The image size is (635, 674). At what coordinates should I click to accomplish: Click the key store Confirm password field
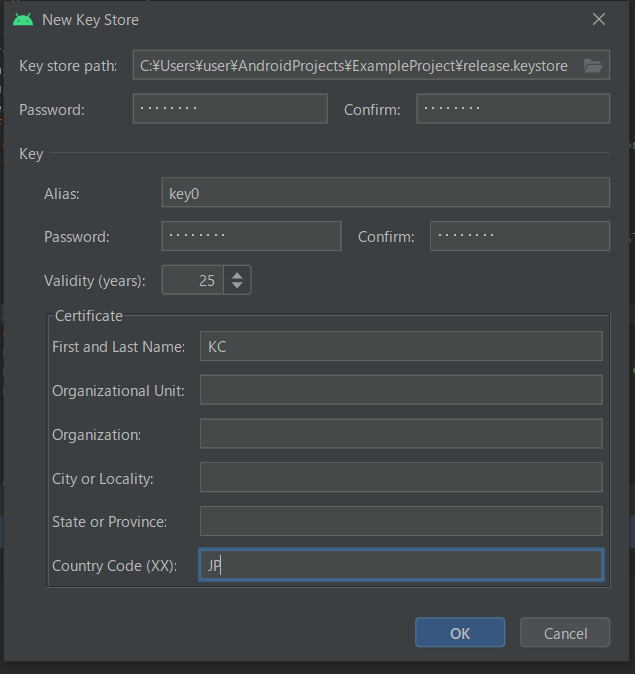[x=513, y=109]
